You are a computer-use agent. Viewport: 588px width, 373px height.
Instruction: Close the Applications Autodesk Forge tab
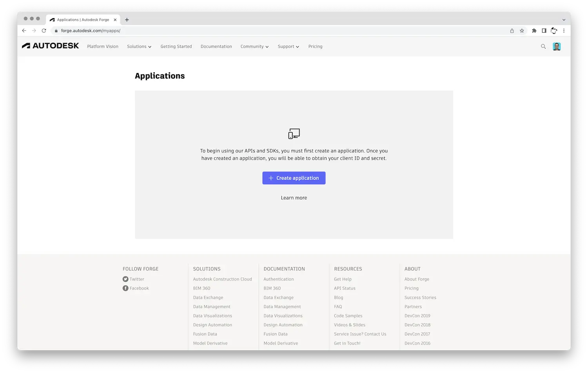(115, 20)
